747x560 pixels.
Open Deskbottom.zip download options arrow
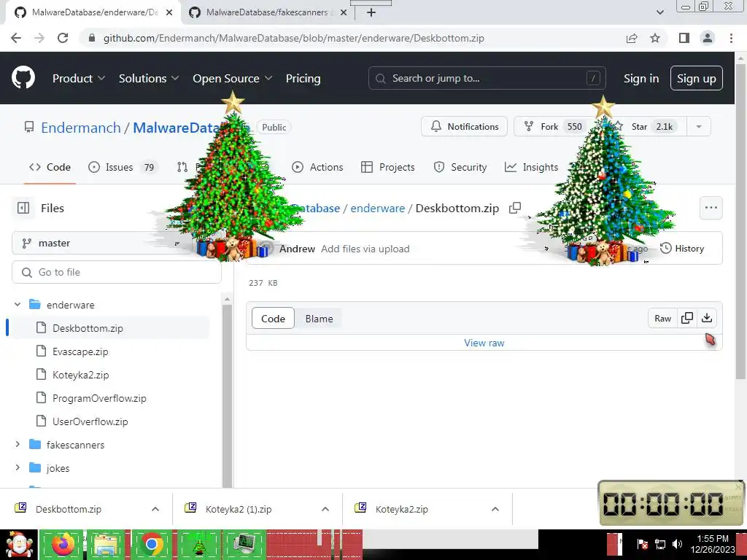point(155,509)
